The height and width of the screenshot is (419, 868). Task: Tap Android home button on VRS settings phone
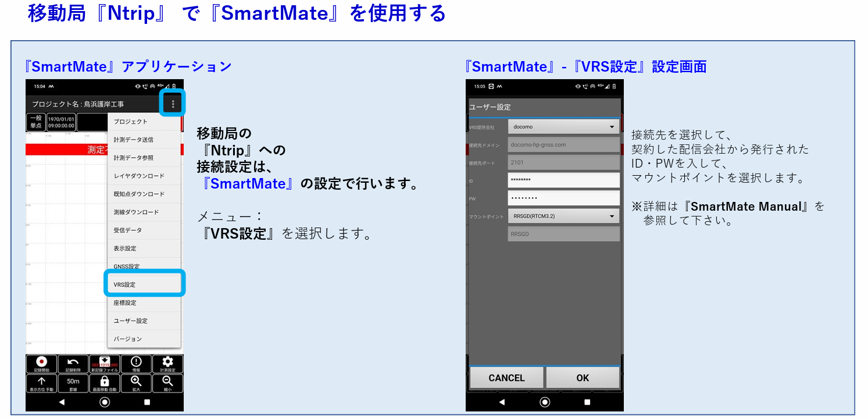point(545,402)
